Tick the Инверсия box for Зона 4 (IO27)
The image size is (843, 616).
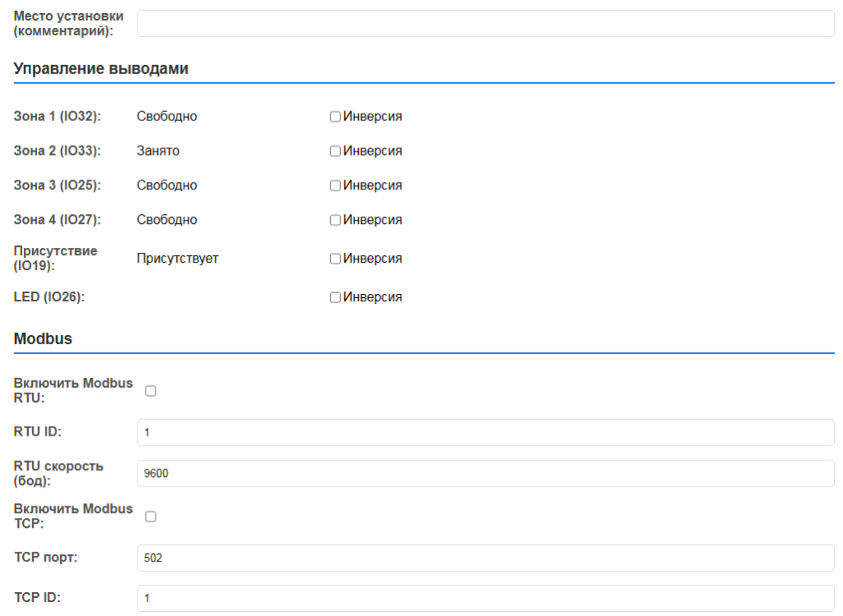[x=335, y=221]
